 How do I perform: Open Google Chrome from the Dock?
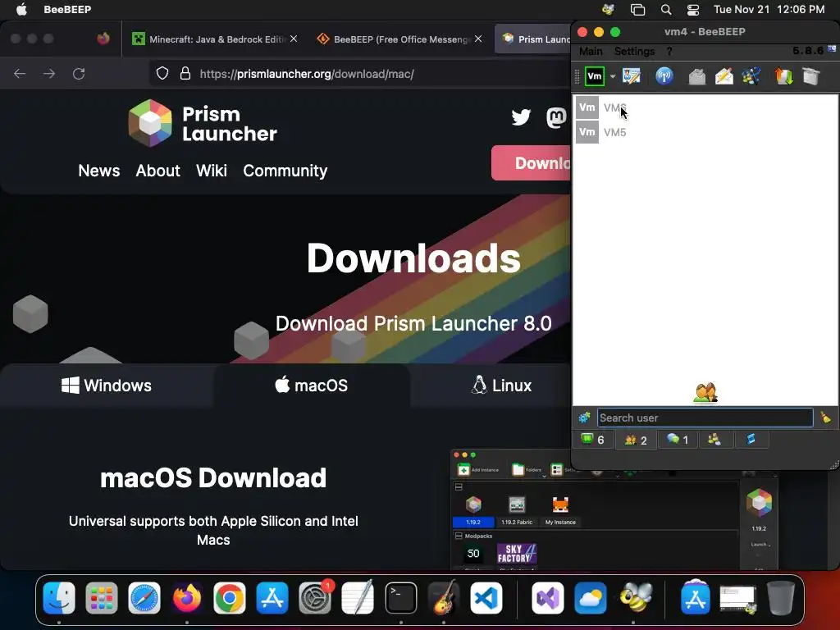[x=230, y=598]
